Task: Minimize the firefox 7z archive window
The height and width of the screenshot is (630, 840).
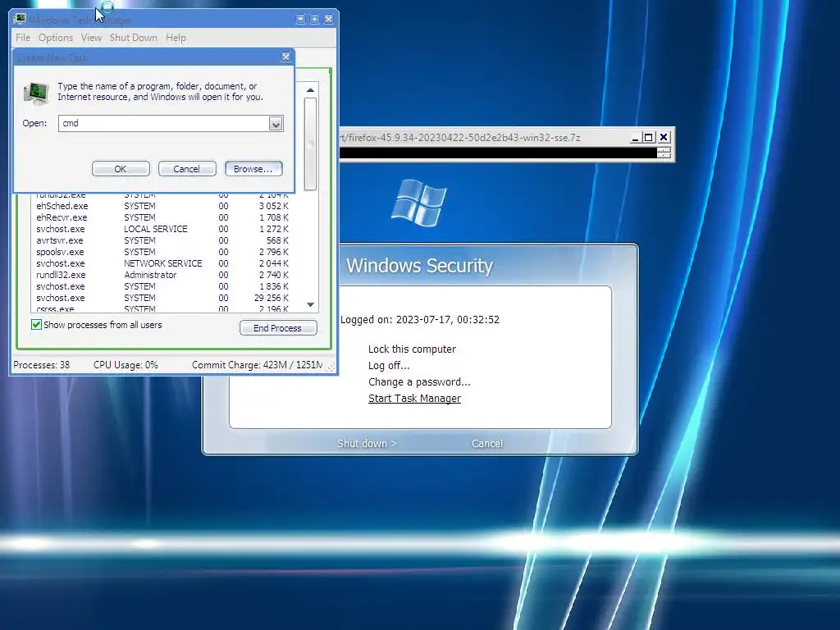Action: coord(635,138)
